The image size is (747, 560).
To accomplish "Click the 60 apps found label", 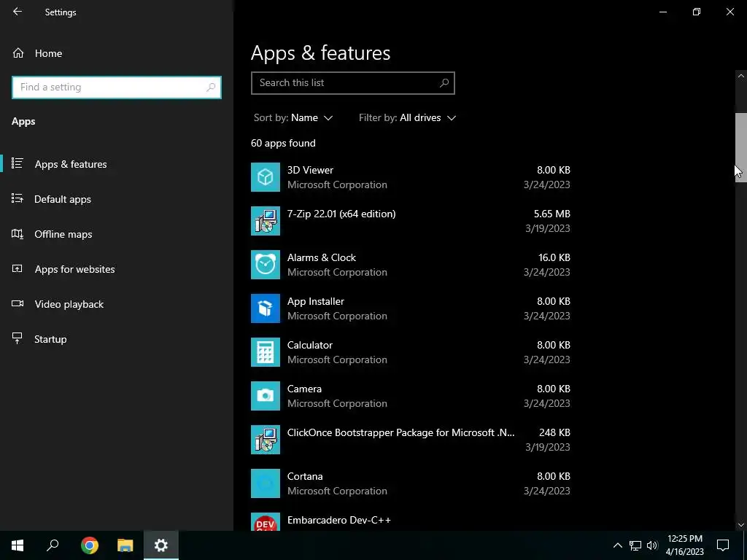I will click(x=283, y=144).
